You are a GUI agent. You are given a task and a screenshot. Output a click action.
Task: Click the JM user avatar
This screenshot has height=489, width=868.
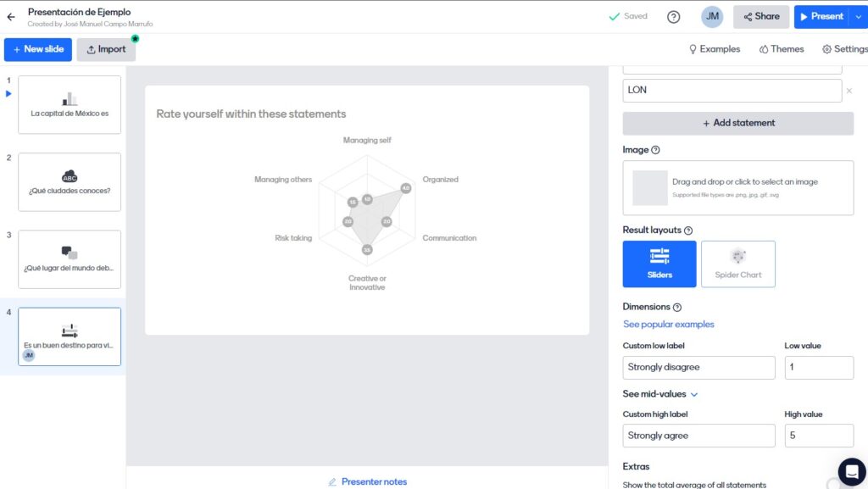(x=712, y=17)
